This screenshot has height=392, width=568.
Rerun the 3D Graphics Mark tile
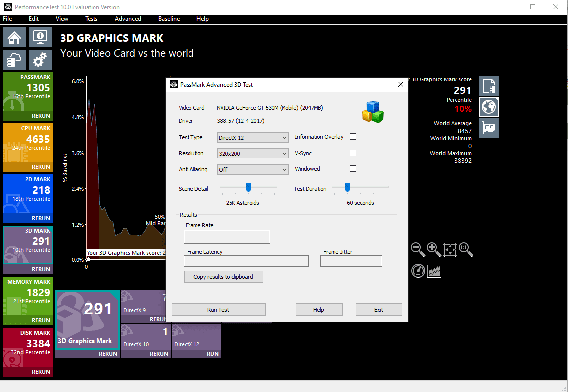click(x=108, y=354)
